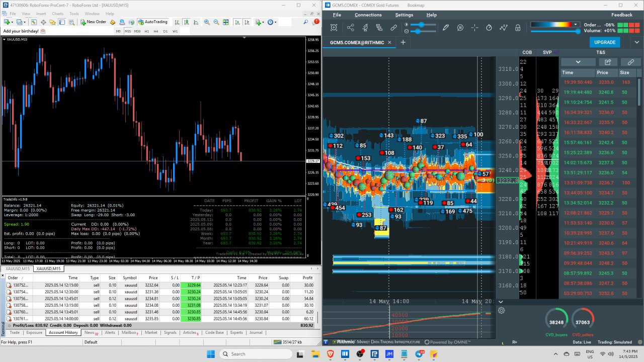Switch to candlestick chart icon
Screen dimensions: 644x362
pyautogui.click(x=186, y=22)
